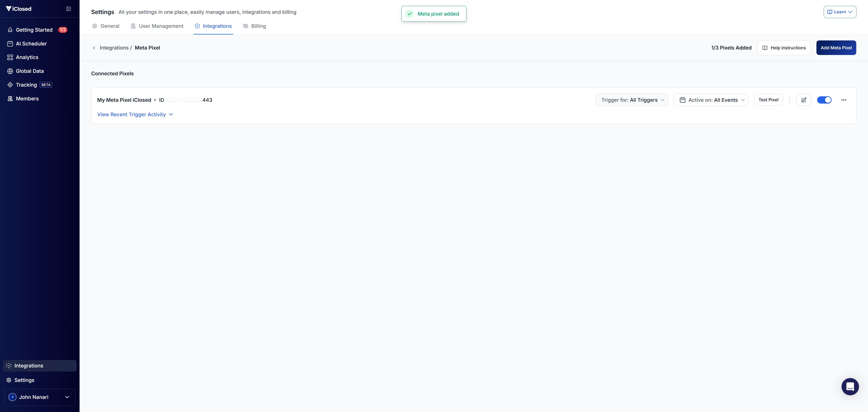Open Trigger for All Triggers dropdown
The image size is (868, 412).
pos(631,100)
